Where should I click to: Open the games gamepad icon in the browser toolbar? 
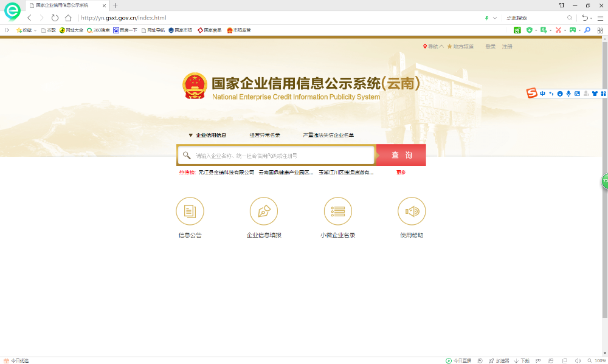[x=572, y=30]
